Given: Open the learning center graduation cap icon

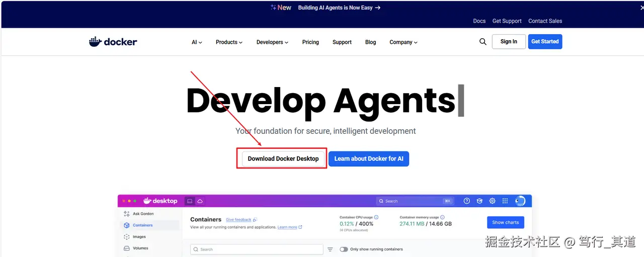Looking at the screenshot, I should tap(479, 201).
